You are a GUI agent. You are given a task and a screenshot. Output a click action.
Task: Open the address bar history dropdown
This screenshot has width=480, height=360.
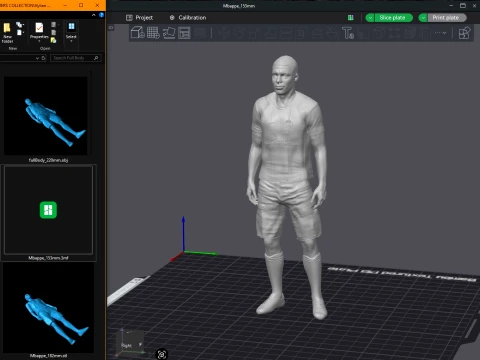tap(37, 58)
